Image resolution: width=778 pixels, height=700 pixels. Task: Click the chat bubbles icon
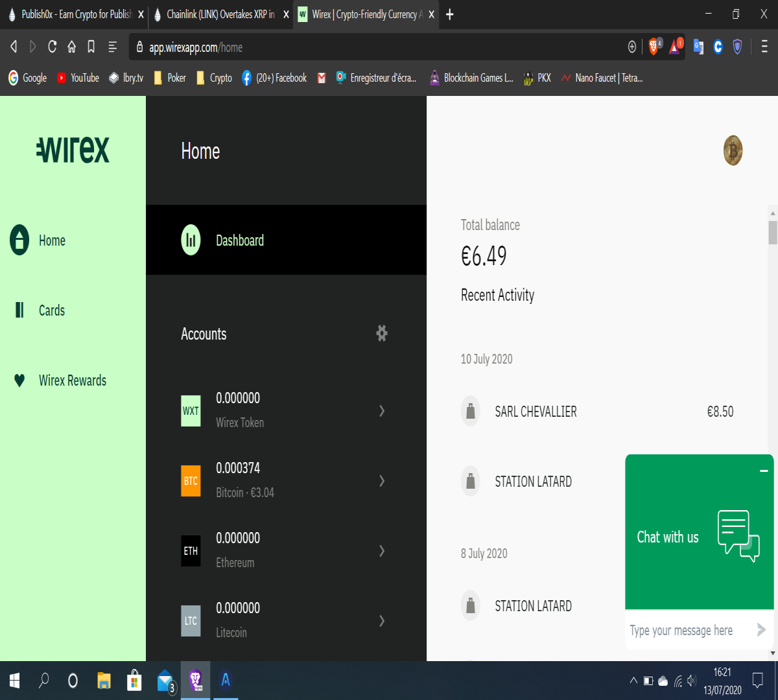(x=738, y=536)
